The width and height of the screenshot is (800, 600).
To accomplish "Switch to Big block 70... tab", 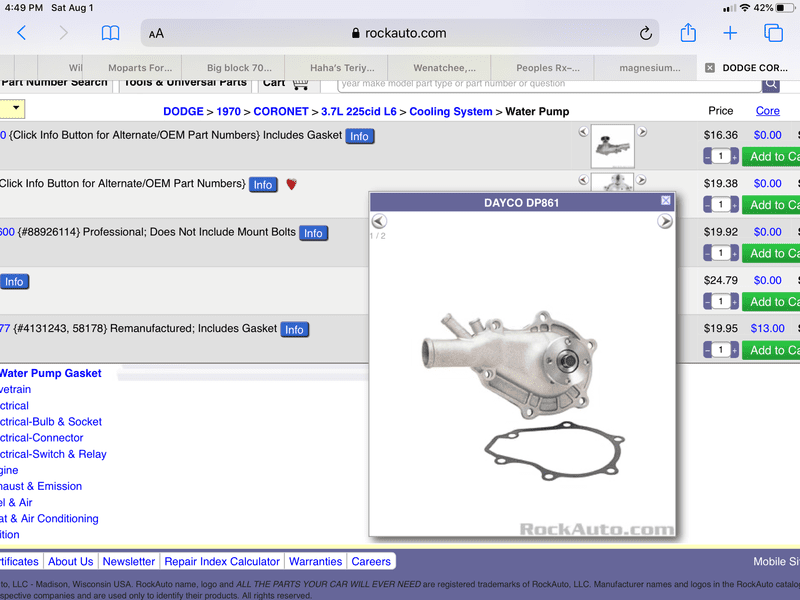I will click(x=239, y=68).
